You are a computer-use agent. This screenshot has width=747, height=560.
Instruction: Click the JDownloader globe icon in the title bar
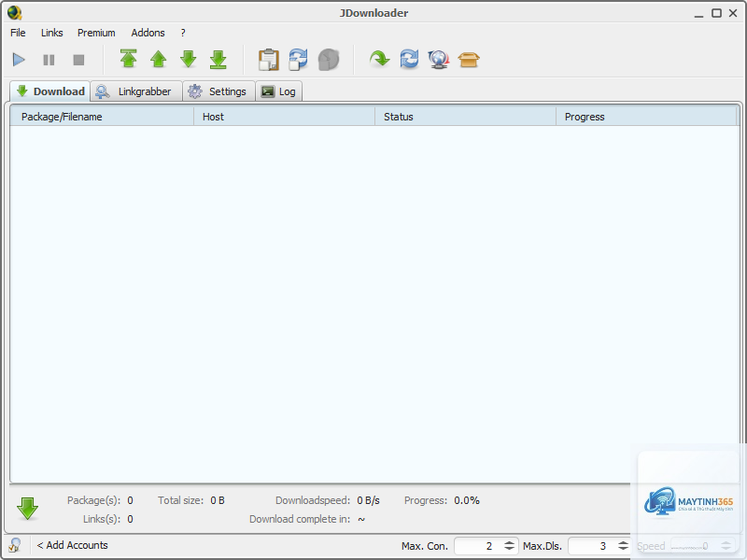[x=15, y=12]
